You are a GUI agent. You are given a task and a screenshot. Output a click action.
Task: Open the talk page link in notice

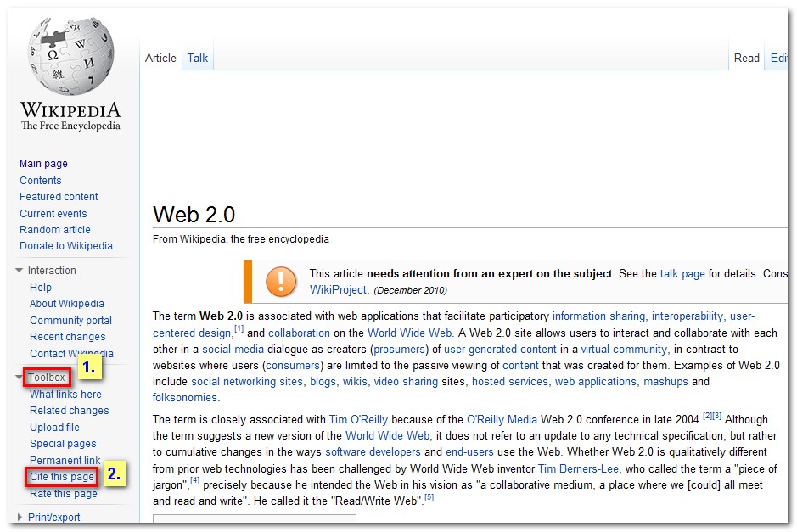click(x=682, y=274)
